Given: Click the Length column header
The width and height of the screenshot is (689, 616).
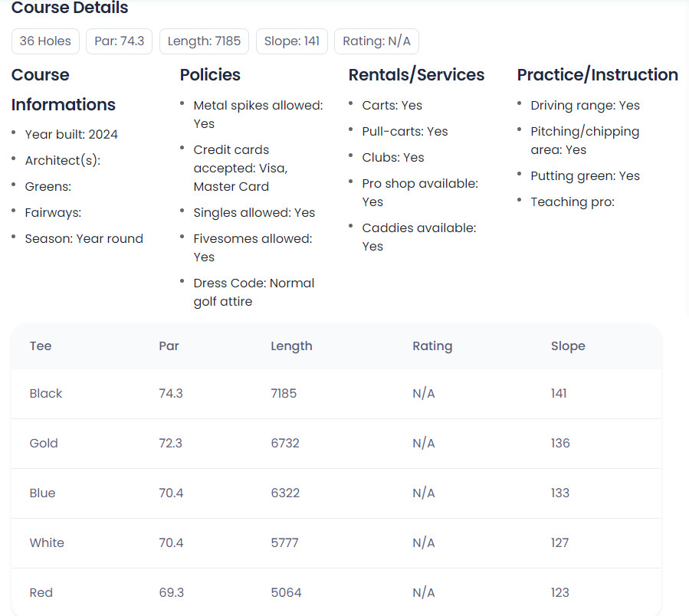Looking at the screenshot, I should coord(291,346).
